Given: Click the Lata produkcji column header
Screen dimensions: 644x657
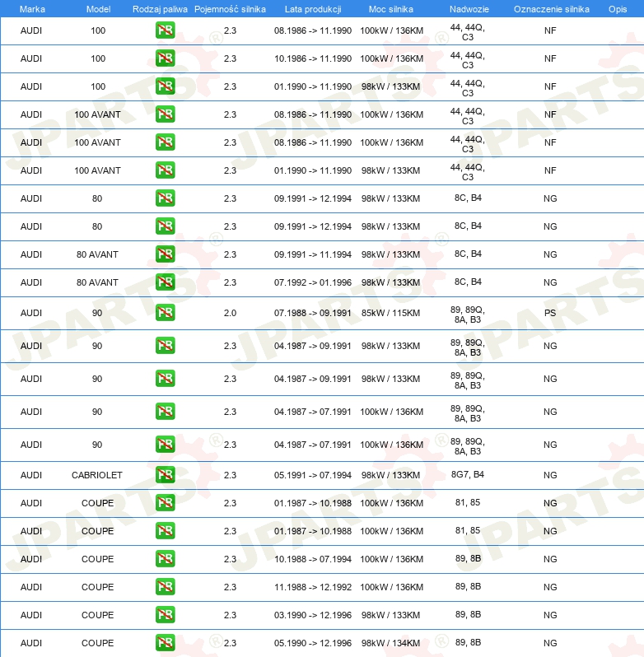Looking at the screenshot, I should tap(313, 9).
